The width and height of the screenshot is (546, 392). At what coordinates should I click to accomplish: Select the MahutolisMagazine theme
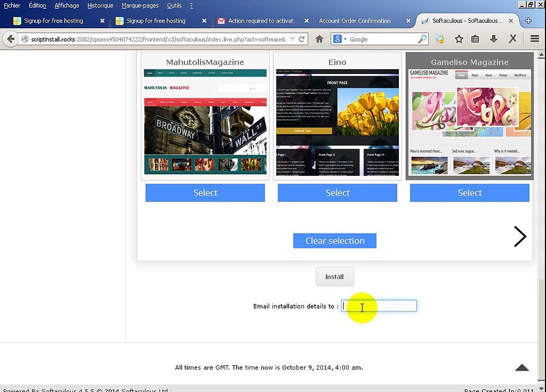point(205,193)
